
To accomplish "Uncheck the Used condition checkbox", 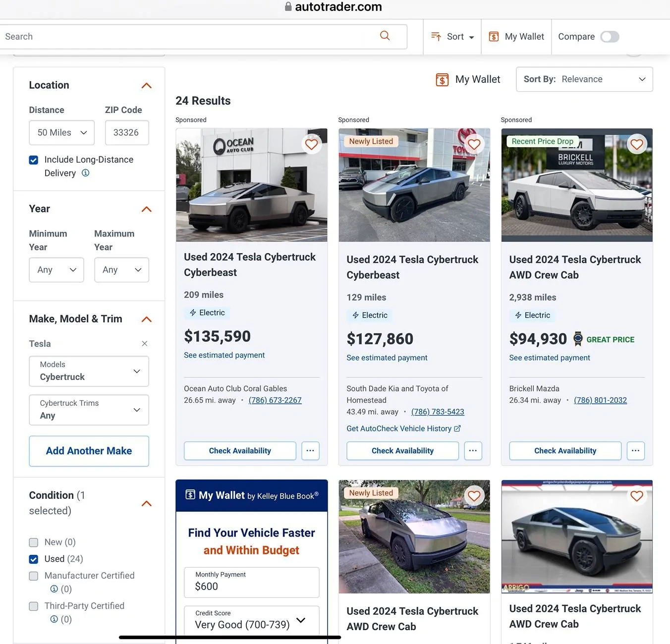I will click(x=34, y=559).
